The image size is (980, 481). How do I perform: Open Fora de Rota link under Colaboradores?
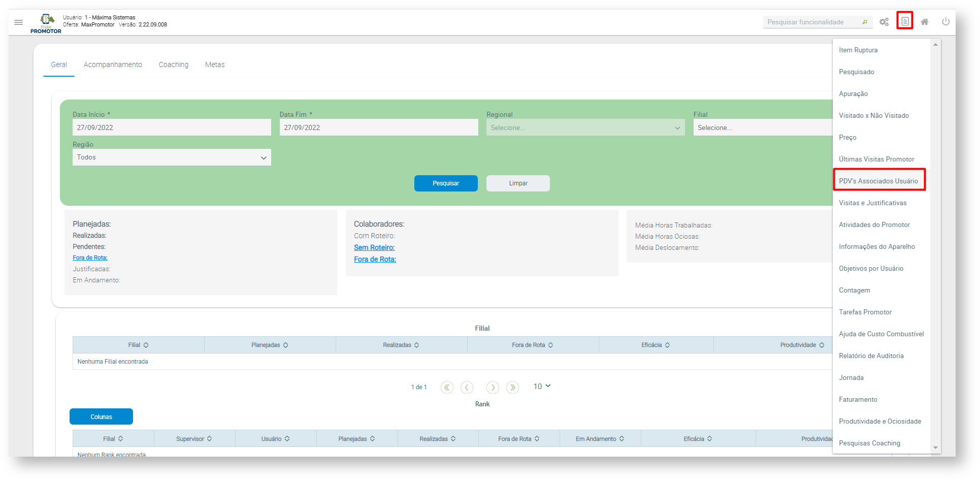(375, 260)
